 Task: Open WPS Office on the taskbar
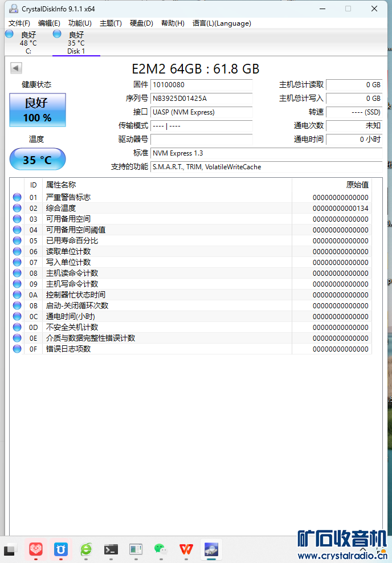186,549
